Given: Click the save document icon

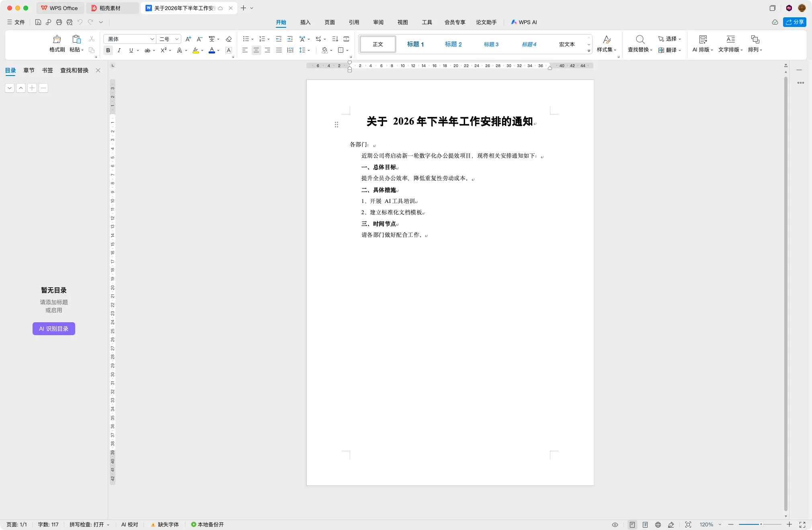Looking at the screenshot, I should tap(38, 22).
